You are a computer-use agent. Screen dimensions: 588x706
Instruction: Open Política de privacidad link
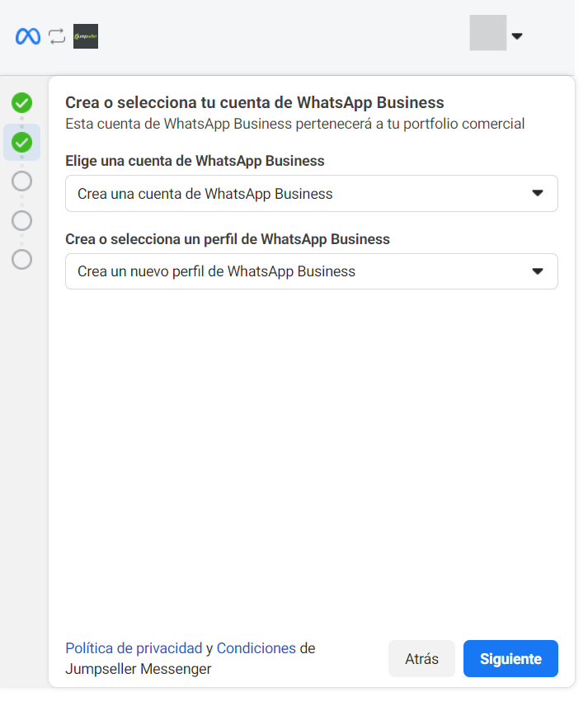[134, 648]
